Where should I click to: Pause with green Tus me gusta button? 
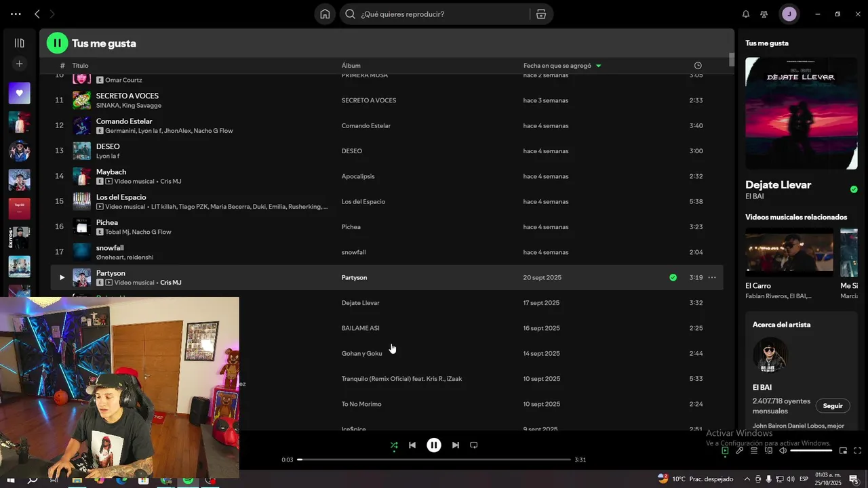pyautogui.click(x=57, y=43)
